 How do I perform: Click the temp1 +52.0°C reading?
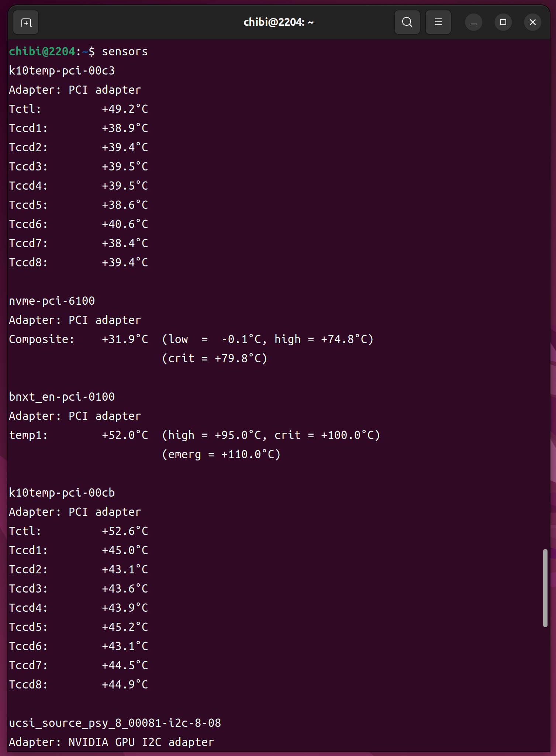coord(125,435)
